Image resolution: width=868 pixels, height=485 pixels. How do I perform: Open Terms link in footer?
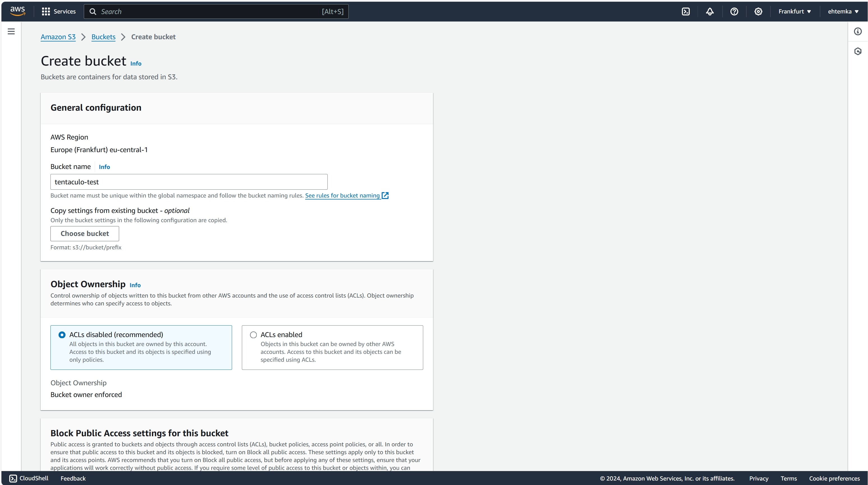[x=789, y=478]
